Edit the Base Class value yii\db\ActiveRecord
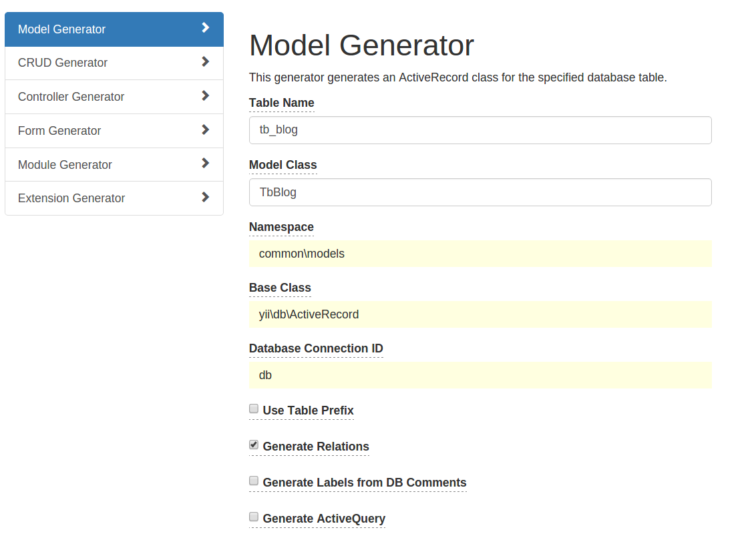The height and width of the screenshot is (542, 756). [480, 314]
